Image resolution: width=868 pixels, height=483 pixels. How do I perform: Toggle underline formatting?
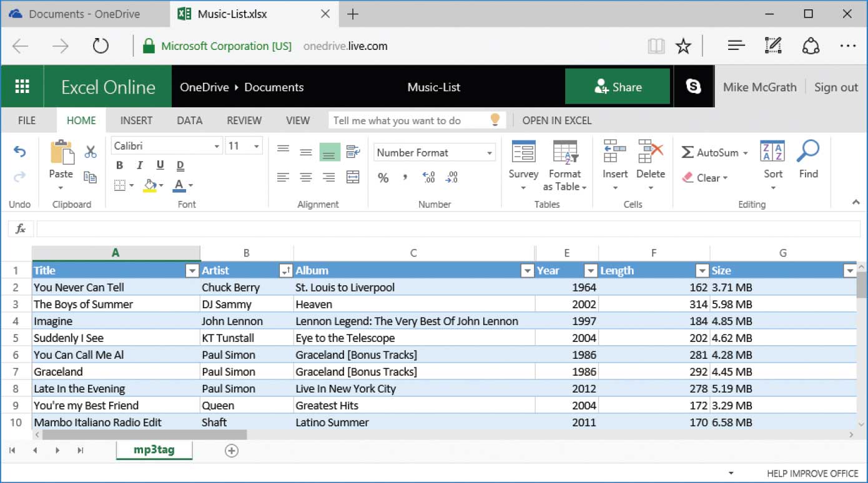[x=160, y=165]
